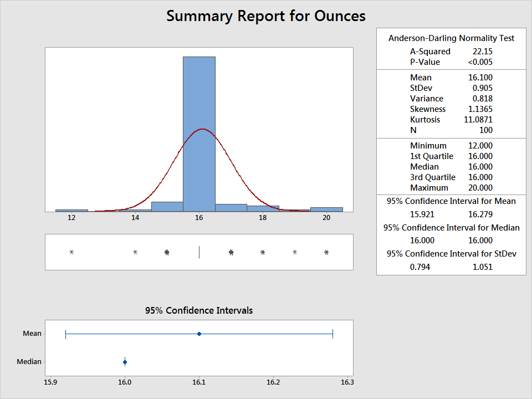Viewport: 532px width, 399px height.
Task: Click the Mean point on confidence interval plot
Action: coord(199,334)
